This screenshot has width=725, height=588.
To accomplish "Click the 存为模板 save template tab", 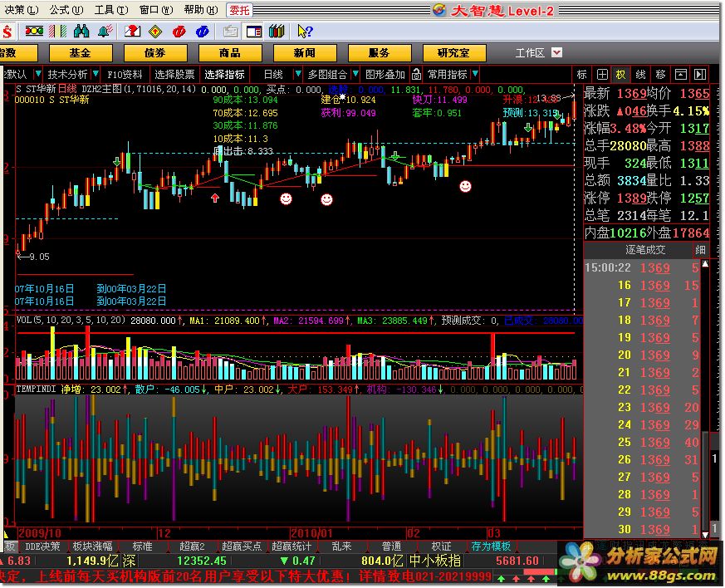I will [x=491, y=546].
